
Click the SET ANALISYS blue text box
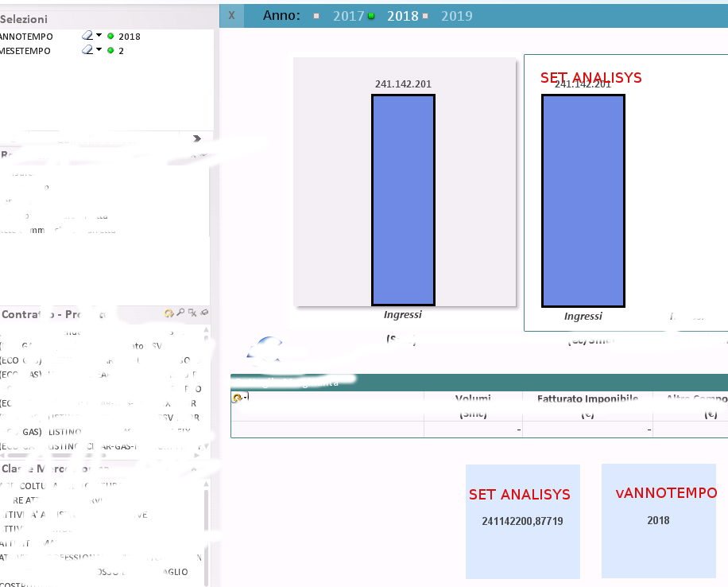(x=523, y=522)
